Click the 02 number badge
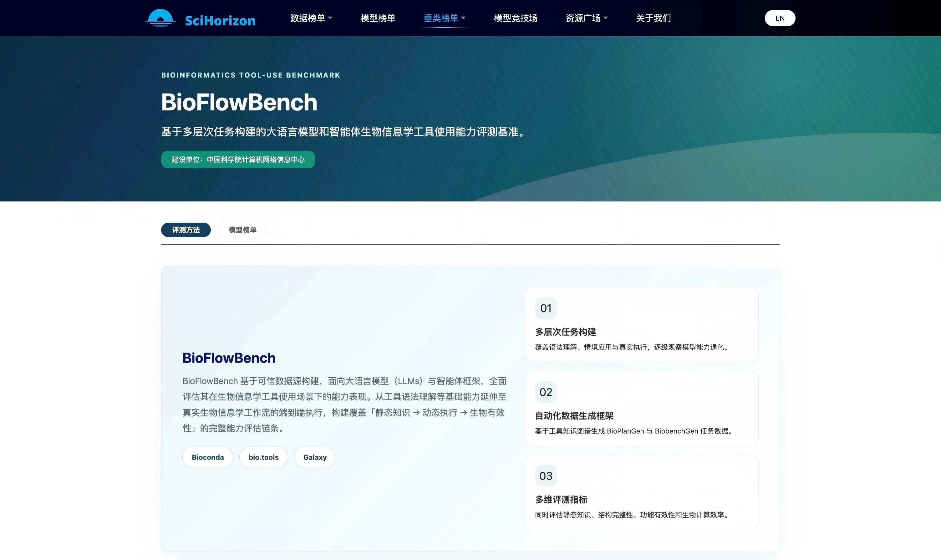The width and height of the screenshot is (941, 560). coord(546,392)
